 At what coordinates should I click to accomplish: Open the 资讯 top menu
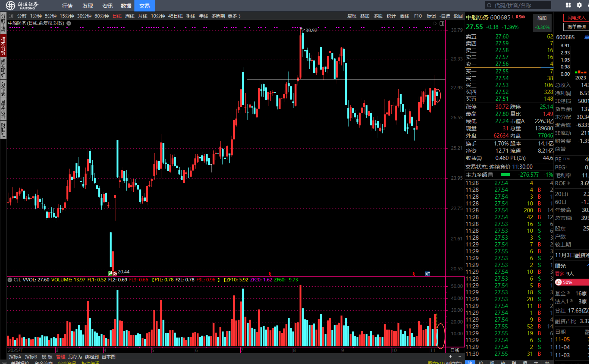click(108, 6)
